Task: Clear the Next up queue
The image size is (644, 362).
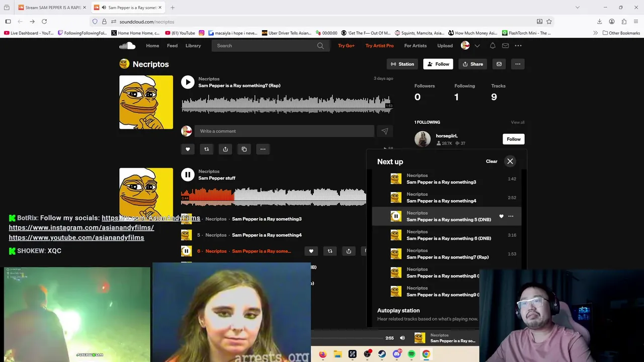Action: click(x=492, y=161)
